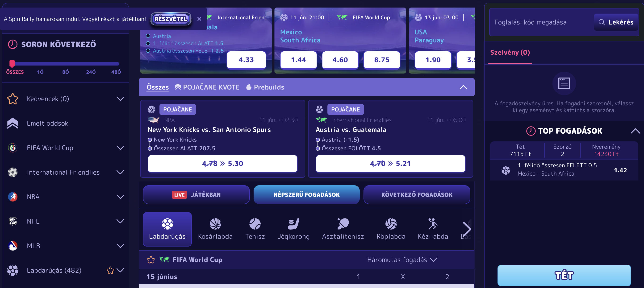Click the NBA logo icon in sidebar
The width and height of the screenshot is (644, 288).
click(13, 197)
